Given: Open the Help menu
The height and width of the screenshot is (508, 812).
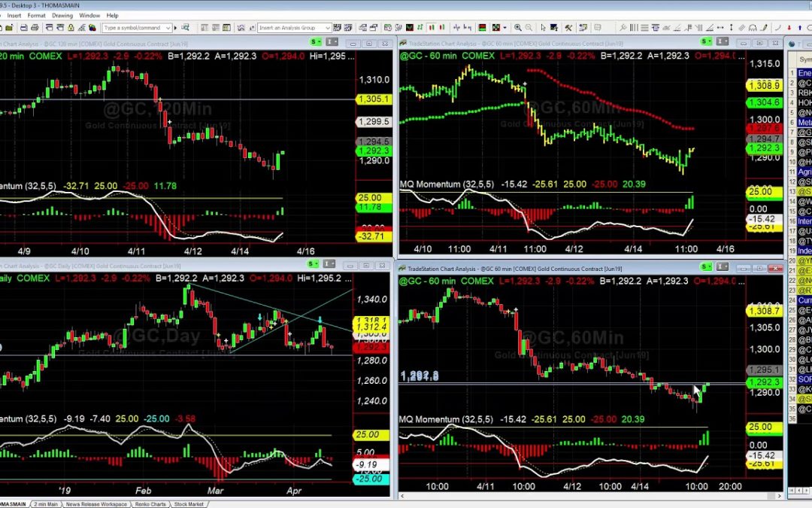Looking at the screenshot, I should pyautogui.click(x=112, y=16).
